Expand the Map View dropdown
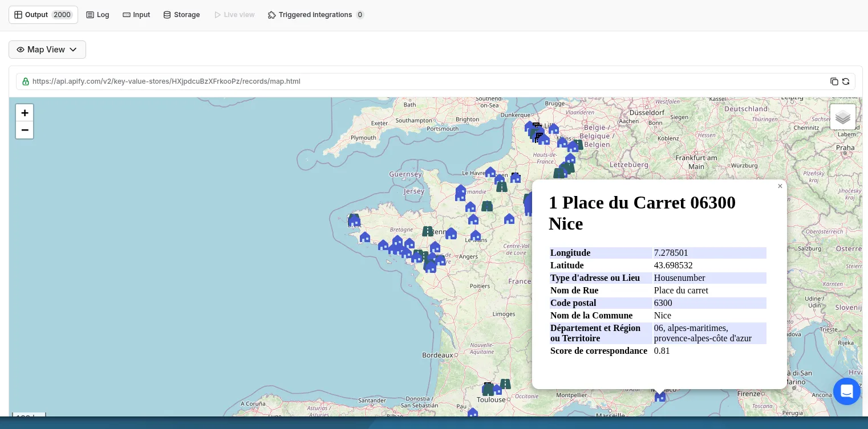Image resolution: width=868 pixels, height=429 pixels. coord(47,50)
